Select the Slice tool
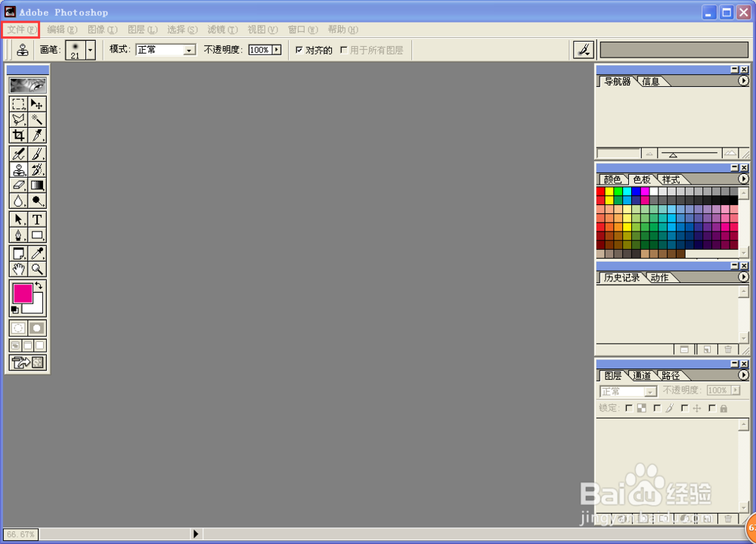756x544 pixels. click(x=36, y=135)
